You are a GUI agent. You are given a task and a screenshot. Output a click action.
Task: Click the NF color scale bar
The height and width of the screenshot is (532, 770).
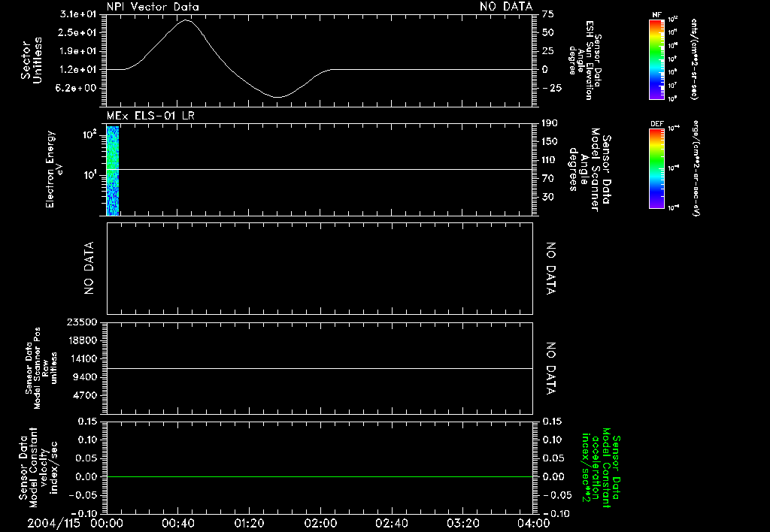point(656,59)
